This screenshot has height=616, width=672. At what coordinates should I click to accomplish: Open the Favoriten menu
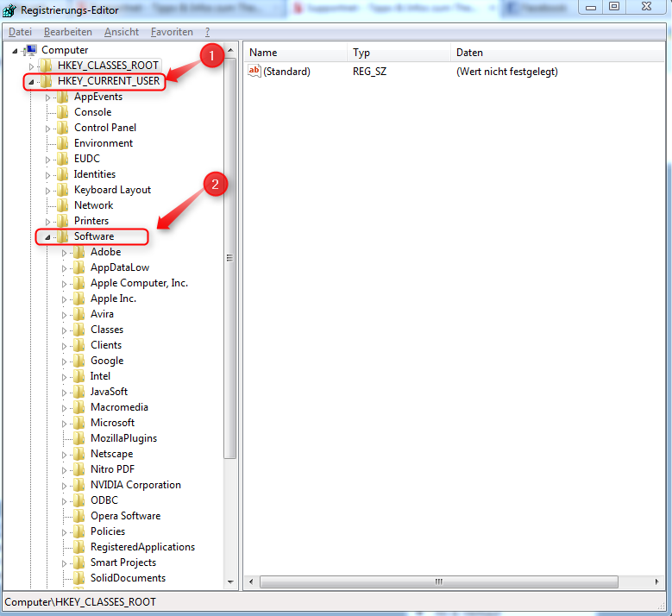click(172, 32)
